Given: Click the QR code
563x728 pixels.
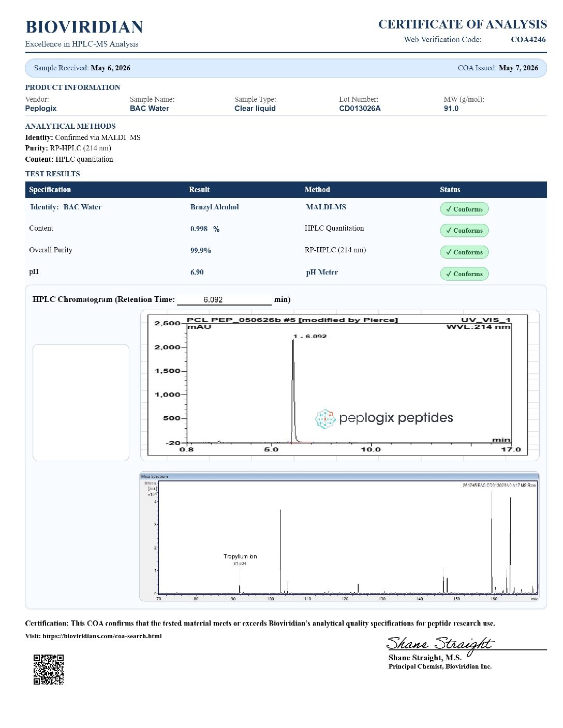Looking at the screenshot, I should tap(49, 670).
